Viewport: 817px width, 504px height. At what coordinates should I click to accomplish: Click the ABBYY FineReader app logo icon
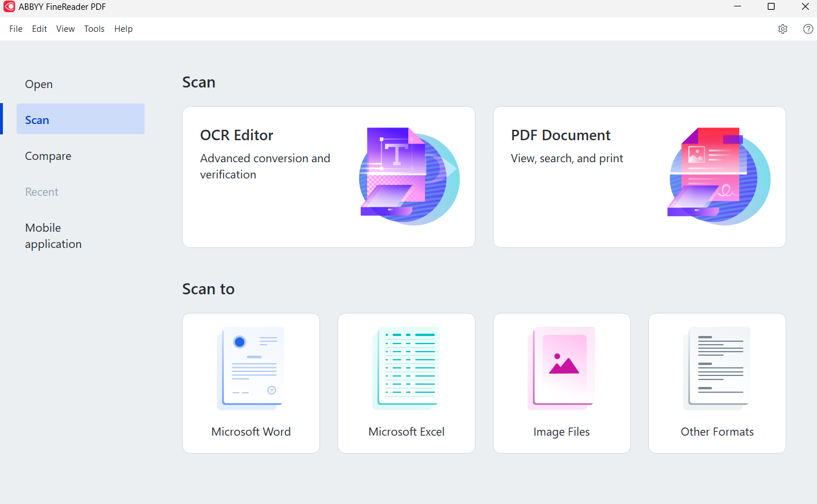coord(9,7)
